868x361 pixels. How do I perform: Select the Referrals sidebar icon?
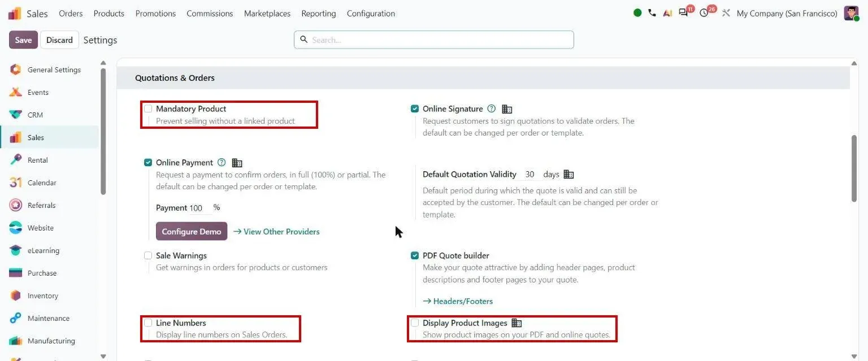point(16,205)
